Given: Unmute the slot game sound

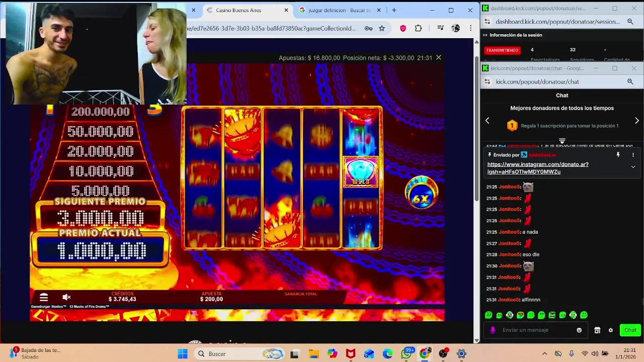Looking at the screenshot, I should pyautogui.click(x=66, y=297).
